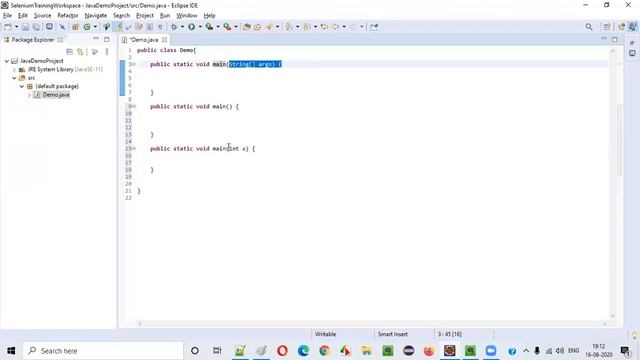Collapse the (default package) node
The width and height of the screenshot is (640, 360).
pyautogui.click(x=22, y=87)
